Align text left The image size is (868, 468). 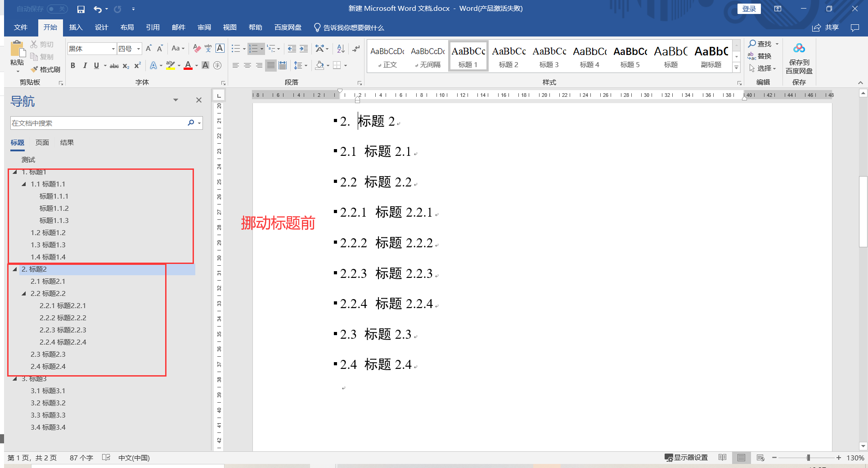235,66
